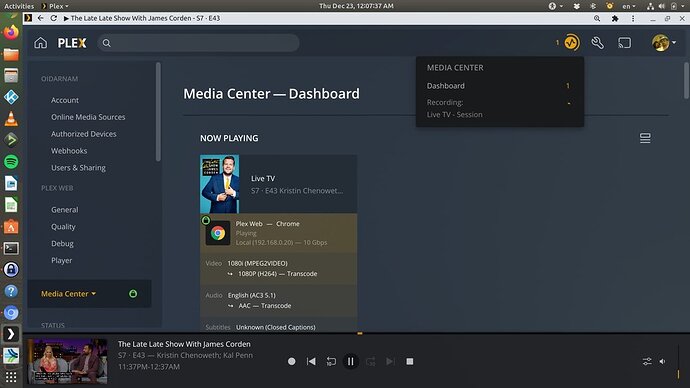
Task: Click The Late Late Show title in player
Action: click(x=184, y=344)
